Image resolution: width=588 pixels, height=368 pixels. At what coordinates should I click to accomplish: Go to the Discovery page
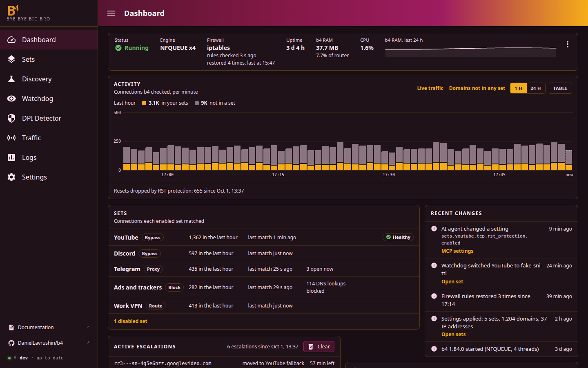[x=49, y=79]
